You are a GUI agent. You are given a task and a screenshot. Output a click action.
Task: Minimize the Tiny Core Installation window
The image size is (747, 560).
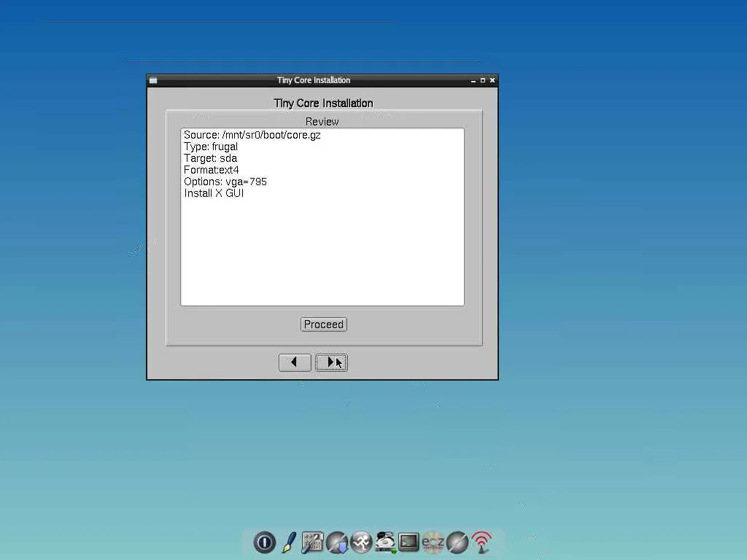473,80
